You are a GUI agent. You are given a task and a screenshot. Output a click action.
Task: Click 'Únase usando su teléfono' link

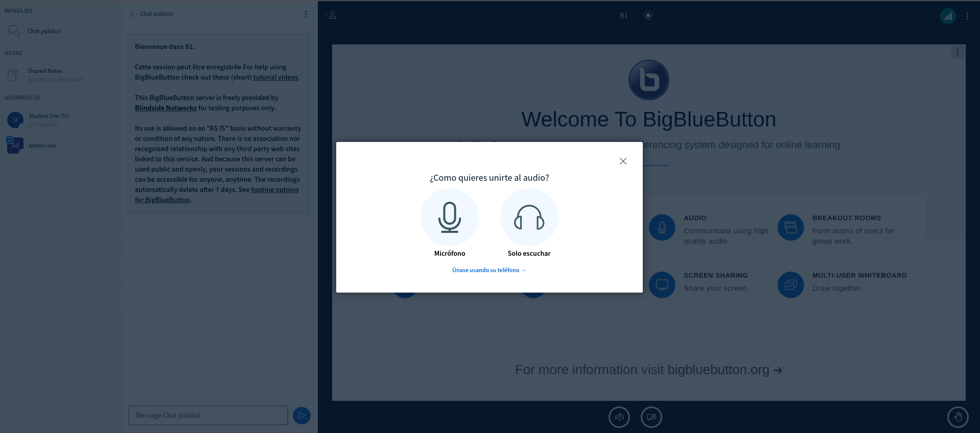[489, 270]
